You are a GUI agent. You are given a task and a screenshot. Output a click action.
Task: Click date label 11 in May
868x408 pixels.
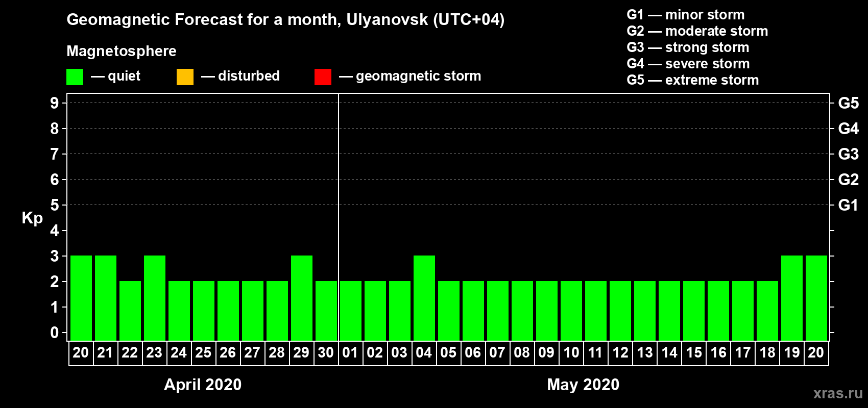(x=595, y=352)
